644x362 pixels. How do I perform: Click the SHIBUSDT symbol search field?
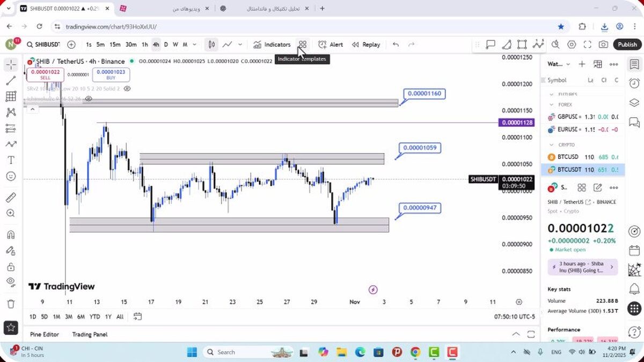43,45
